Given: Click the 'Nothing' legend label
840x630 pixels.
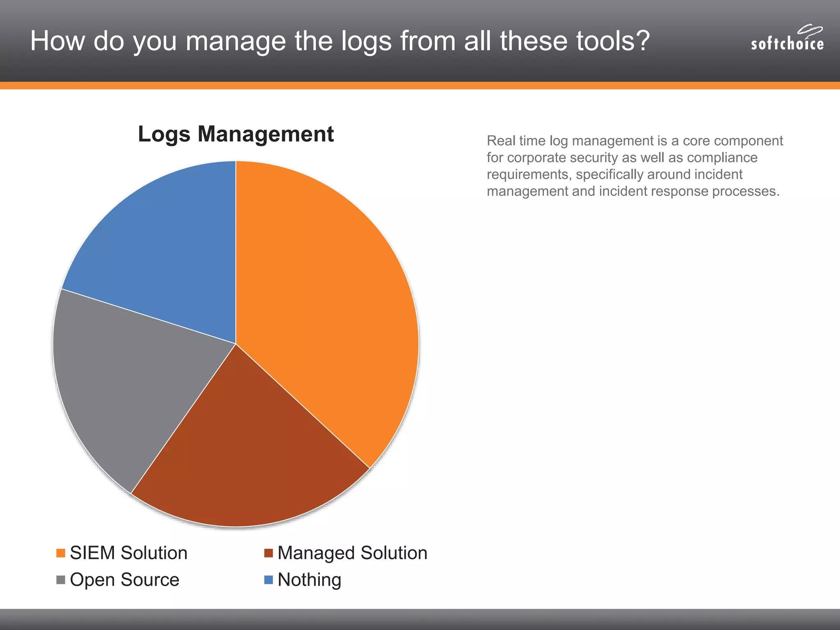Looking at the screenshot, I should (309, 580).
